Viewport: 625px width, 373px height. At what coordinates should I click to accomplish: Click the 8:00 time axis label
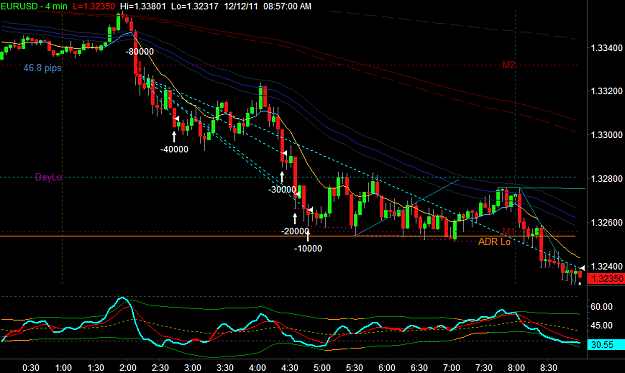[516, 367]
